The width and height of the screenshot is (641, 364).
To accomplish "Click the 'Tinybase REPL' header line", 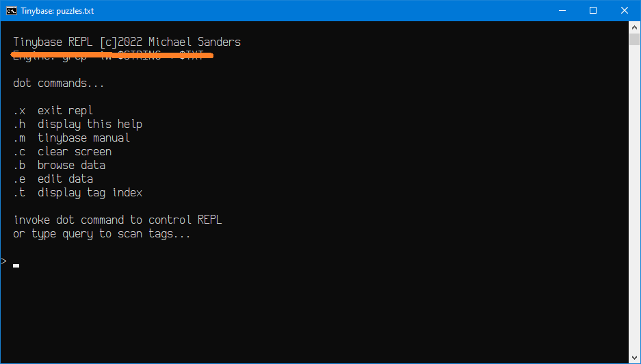I will (127, 42).
